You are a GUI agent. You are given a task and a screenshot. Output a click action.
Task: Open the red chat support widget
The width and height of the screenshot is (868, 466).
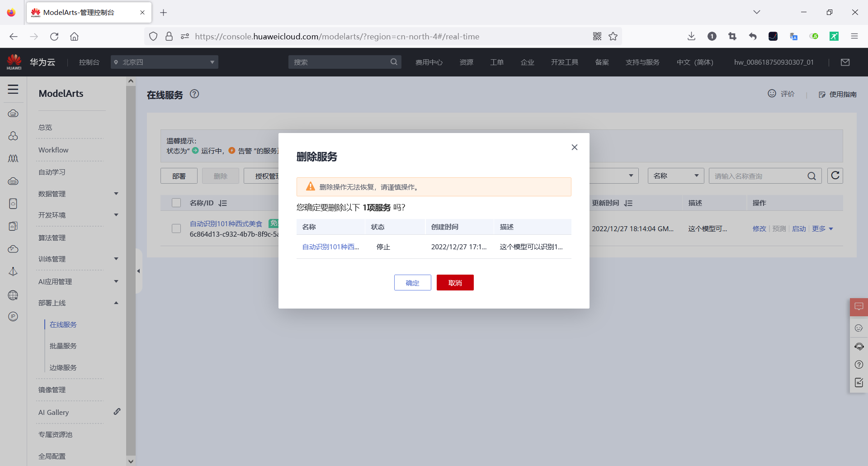[x=859, y=307]
